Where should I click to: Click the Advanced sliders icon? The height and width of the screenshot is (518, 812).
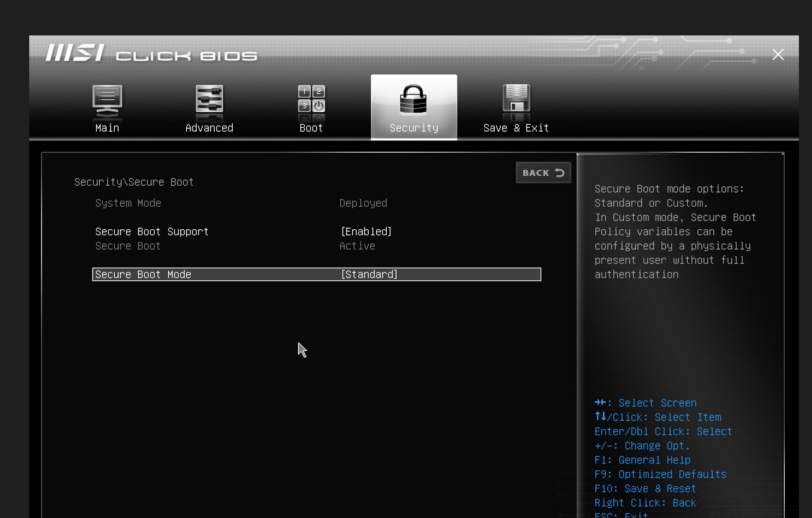point(209,99)
